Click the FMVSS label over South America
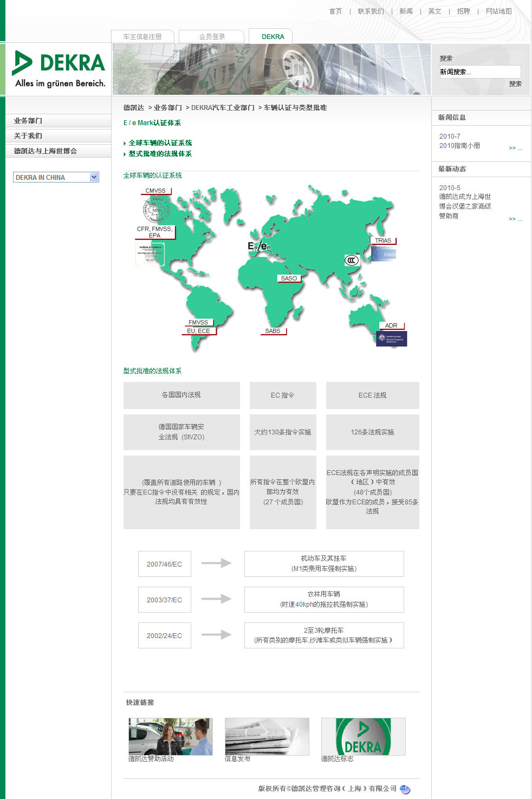This screenshot has height=799, width=532. click(x=198, y=322)
